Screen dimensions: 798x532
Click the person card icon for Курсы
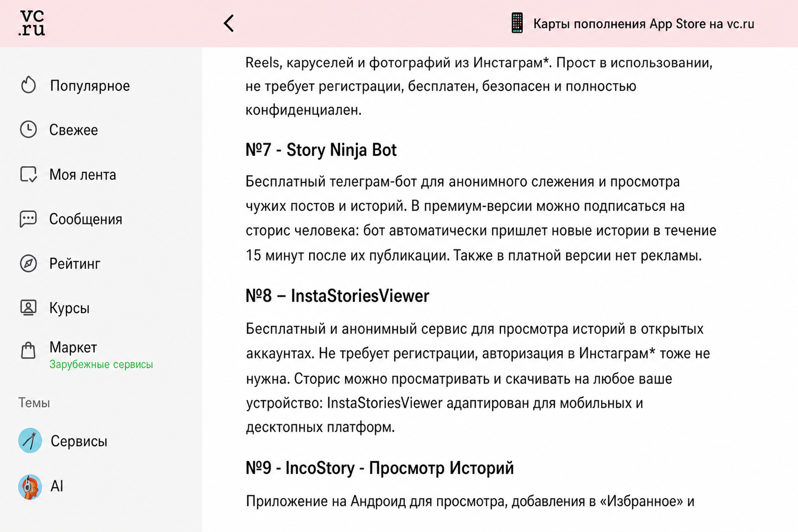click(29, 308)
